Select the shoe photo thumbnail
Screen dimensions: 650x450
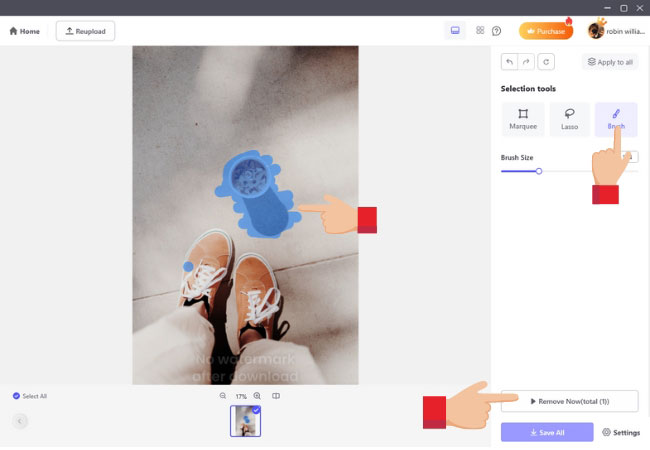pyautogui.click(x=245, y=421)
